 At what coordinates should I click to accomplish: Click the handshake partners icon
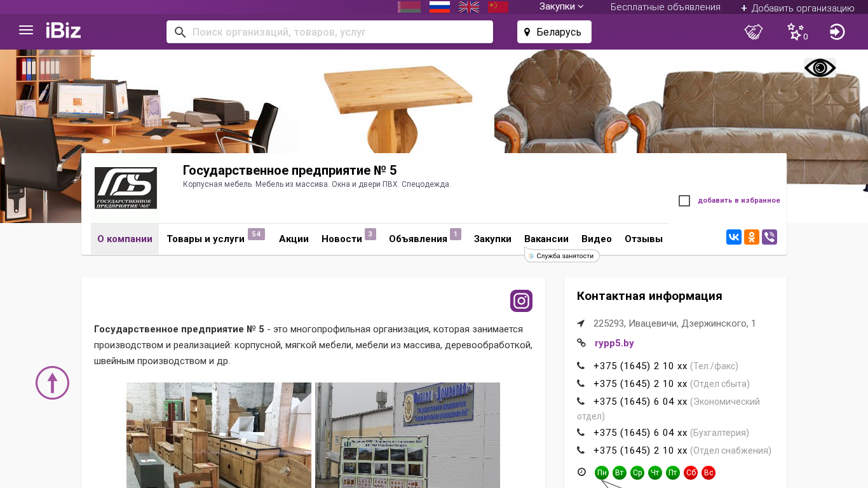pos(754,32)
